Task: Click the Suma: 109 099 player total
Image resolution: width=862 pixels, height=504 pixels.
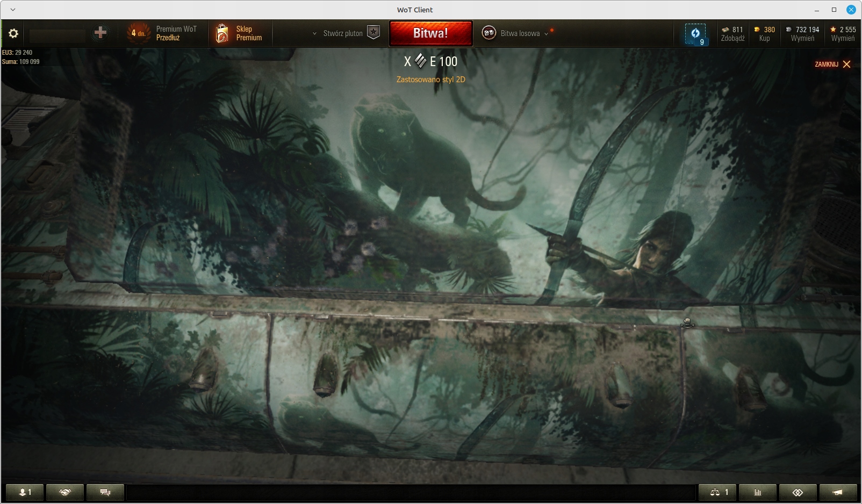Action: click(x=21, y=62)
